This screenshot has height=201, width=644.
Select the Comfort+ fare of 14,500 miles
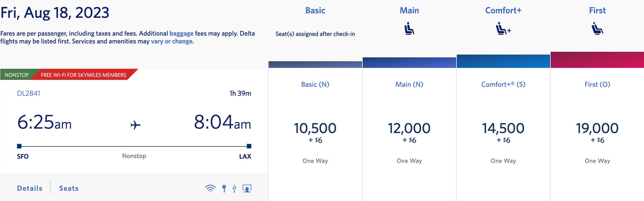point(503,128)
